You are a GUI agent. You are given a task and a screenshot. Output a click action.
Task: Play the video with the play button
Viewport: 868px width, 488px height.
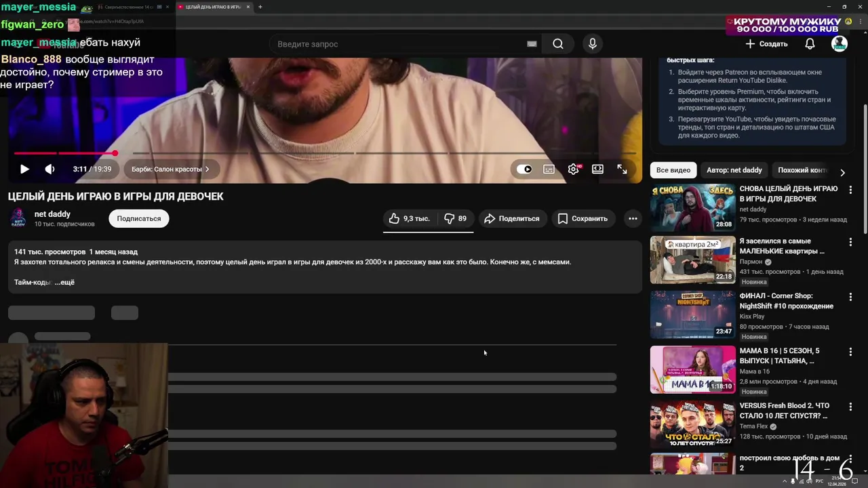pyautogui.click(x=24, y=169)
